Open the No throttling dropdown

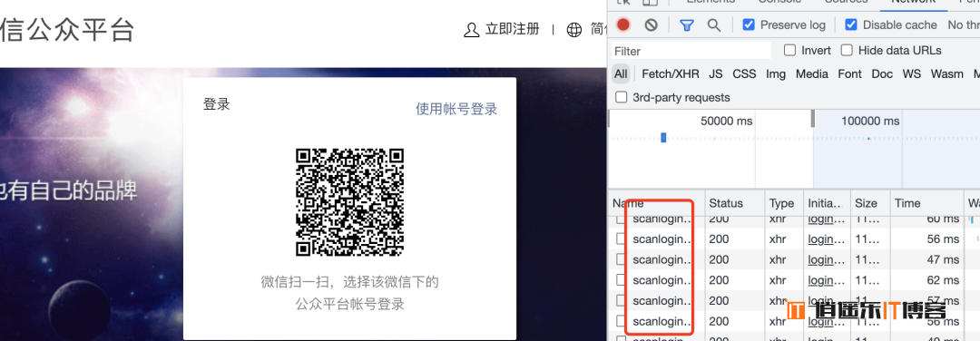tap(963, 25)
